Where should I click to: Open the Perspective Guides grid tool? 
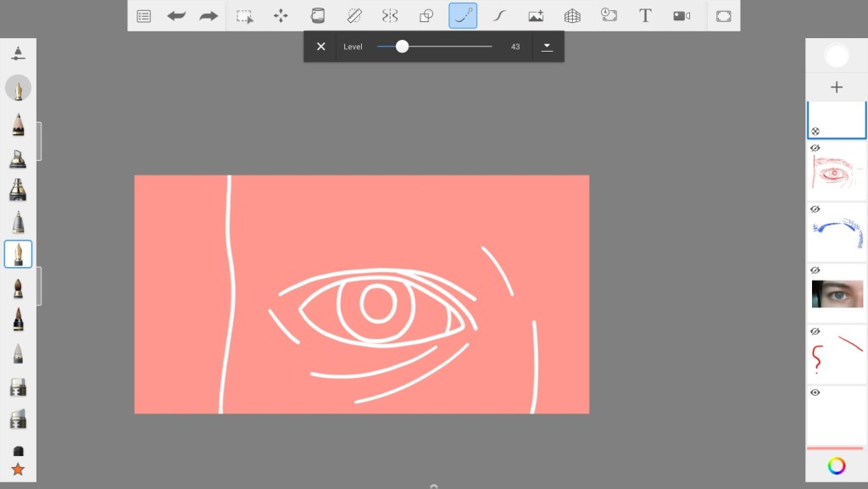[572, 15]
